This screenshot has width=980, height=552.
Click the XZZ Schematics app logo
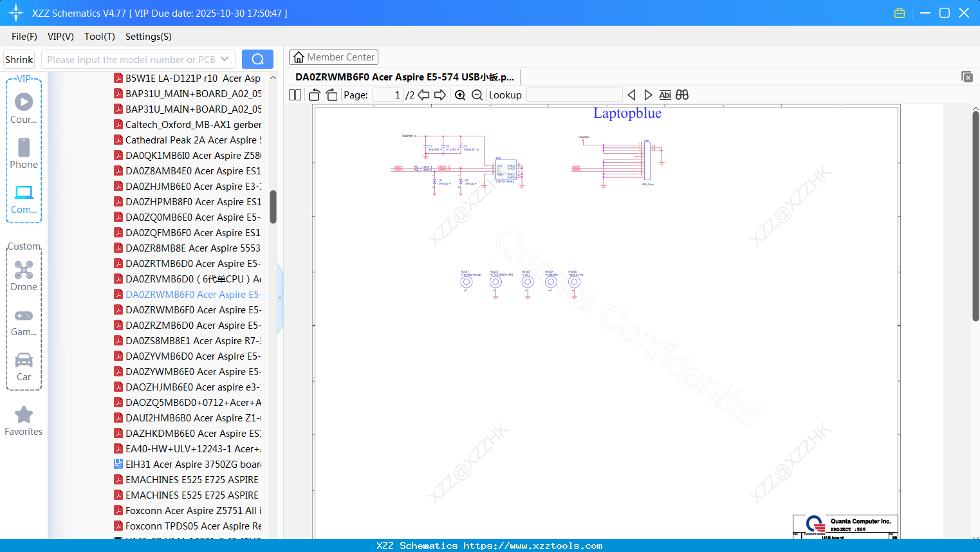coord(16,13)
